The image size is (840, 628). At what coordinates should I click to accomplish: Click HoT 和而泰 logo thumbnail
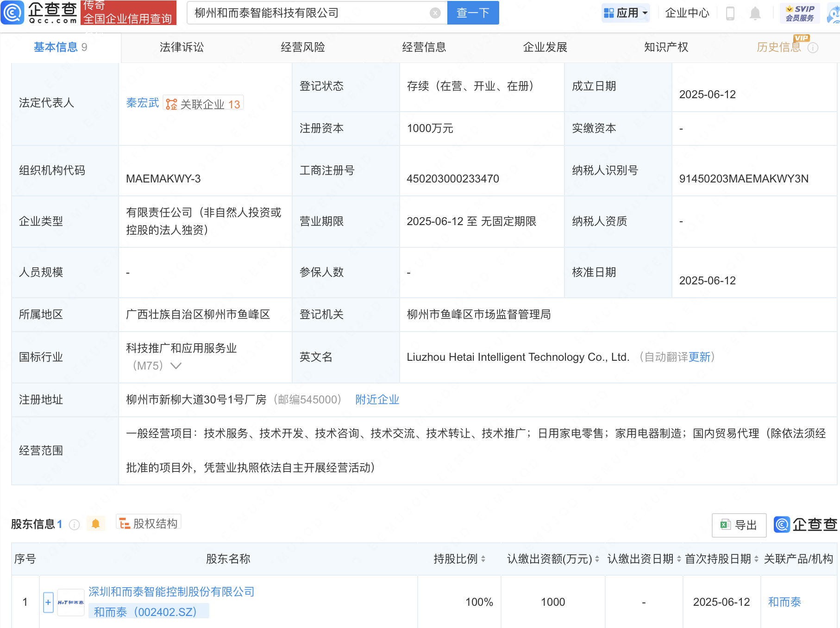click(x=70, y=603)
